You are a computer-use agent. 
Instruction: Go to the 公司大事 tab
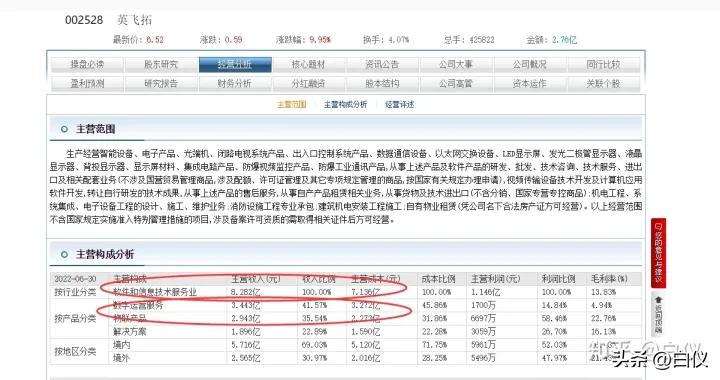pyautogui.click(x=456, y=65)
